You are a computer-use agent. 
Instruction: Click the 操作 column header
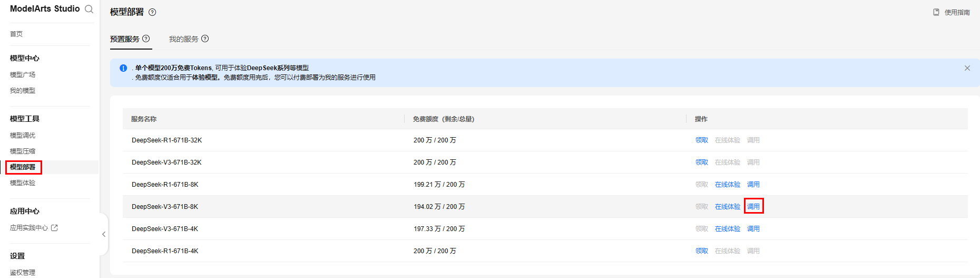pyautogui.click(x=701, y=119)
